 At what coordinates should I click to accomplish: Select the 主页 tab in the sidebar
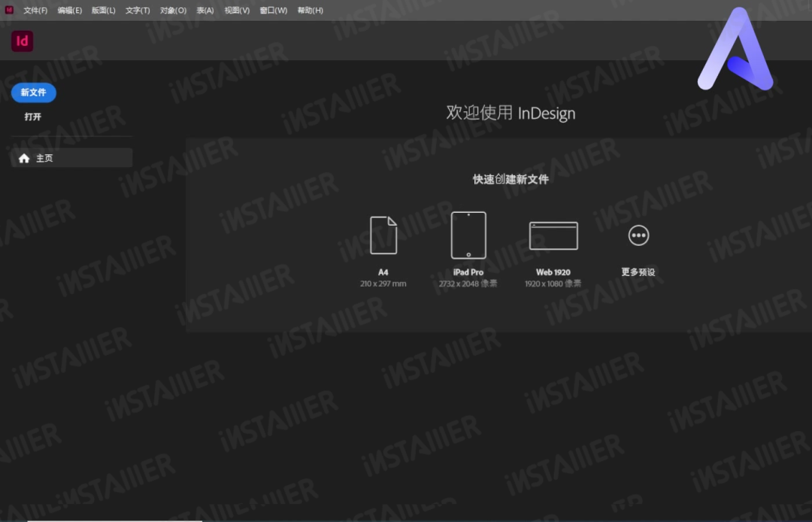click(71, 158)
